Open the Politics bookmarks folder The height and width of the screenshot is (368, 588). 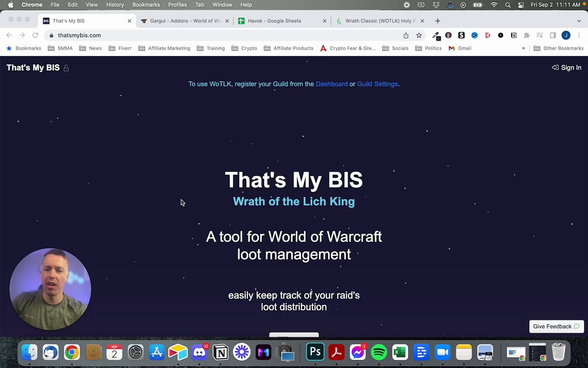pyautogui.click(x=428, y=48)
